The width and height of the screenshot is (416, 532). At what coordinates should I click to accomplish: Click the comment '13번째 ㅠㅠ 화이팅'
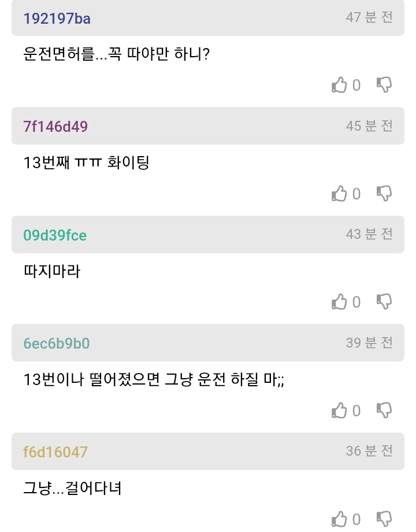87,162
